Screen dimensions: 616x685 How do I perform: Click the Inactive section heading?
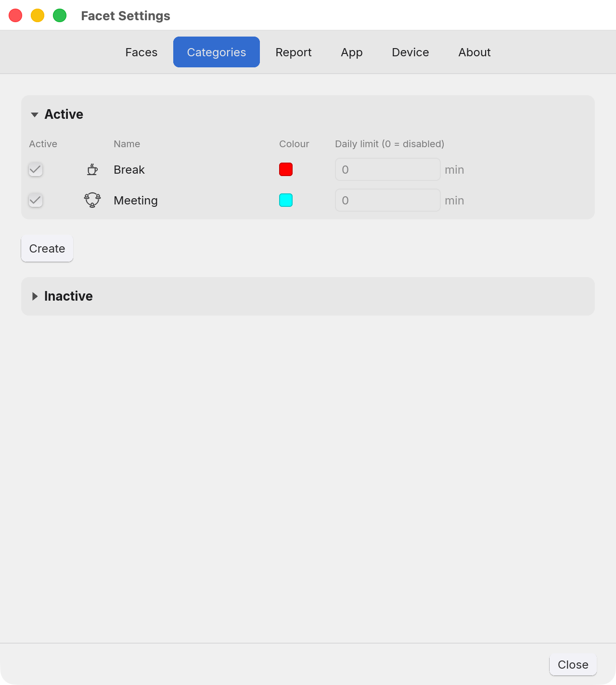[68, 296]
